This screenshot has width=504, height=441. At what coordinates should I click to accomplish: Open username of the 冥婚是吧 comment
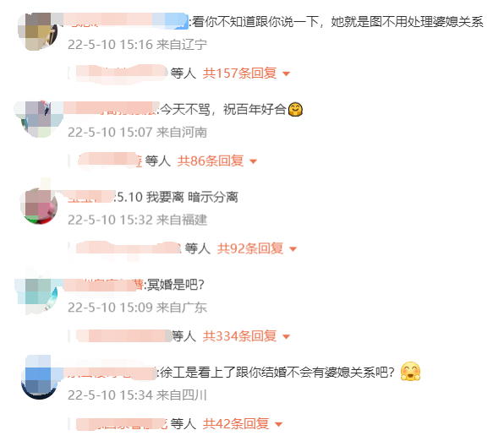pyautogui.click(x=103, y=285)
